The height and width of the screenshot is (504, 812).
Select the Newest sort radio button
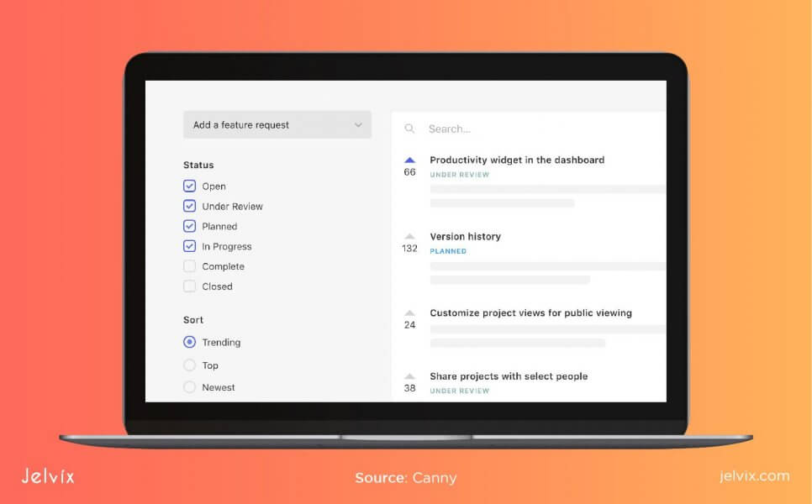(x=189, y=387)
